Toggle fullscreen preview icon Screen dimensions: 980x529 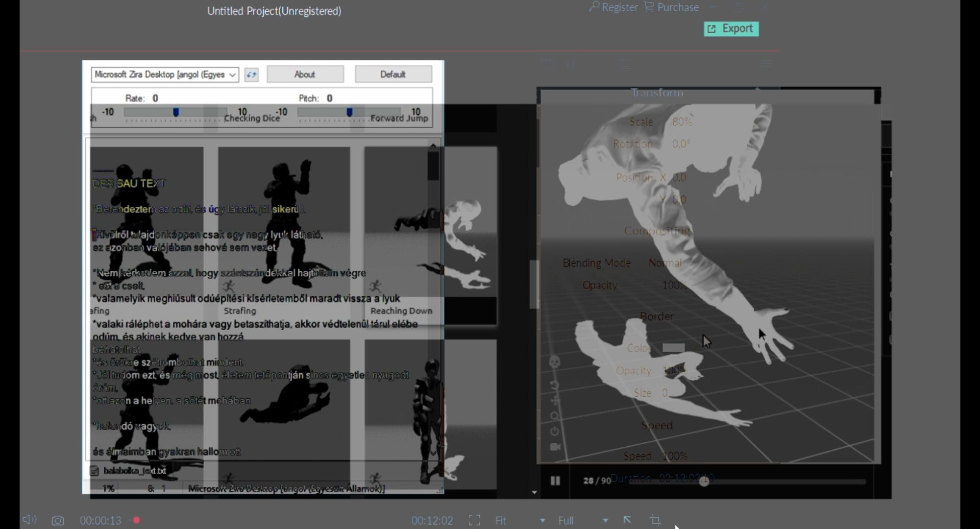coord(474,520)
